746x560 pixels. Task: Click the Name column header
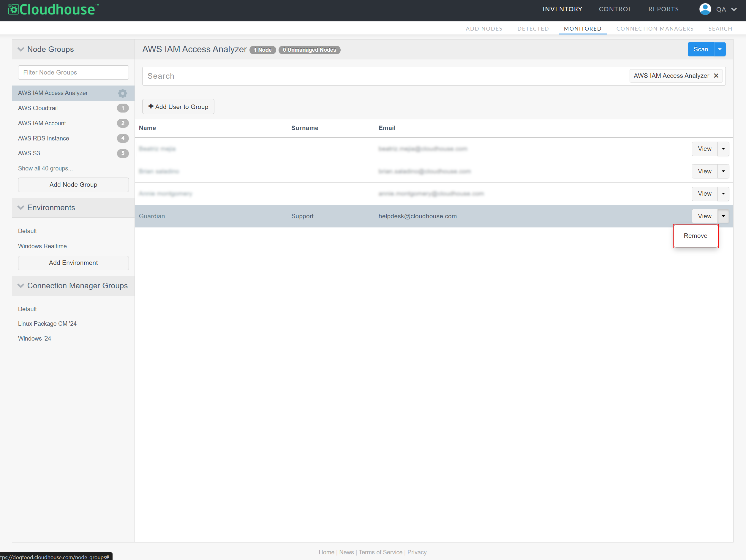click(147, 128)
